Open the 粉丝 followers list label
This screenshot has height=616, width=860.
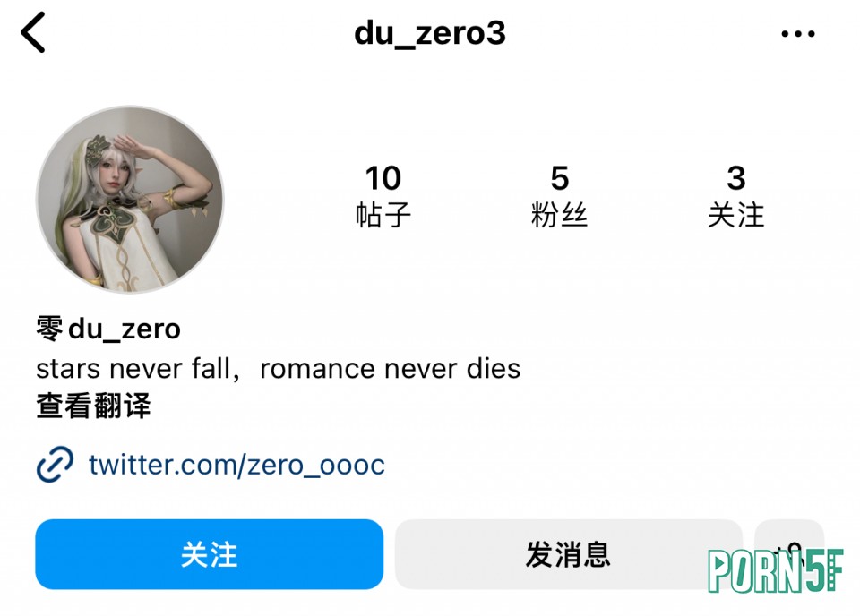559,214
